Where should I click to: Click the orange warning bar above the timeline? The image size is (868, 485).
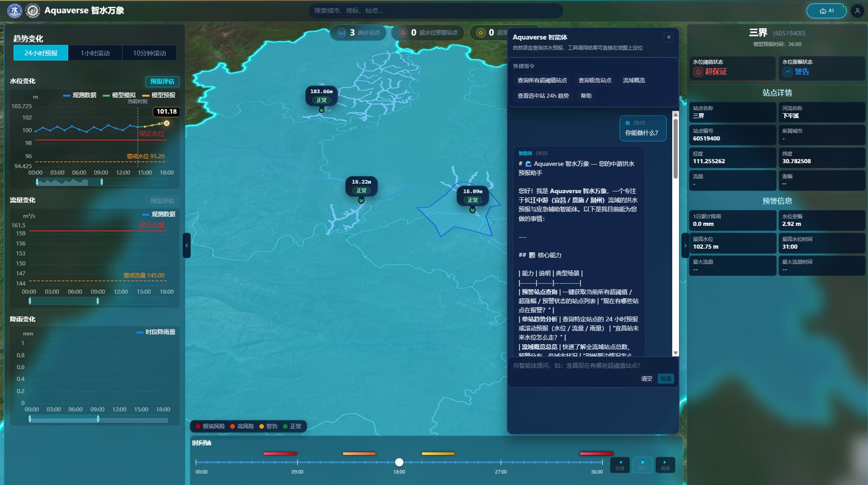point(359,454)
